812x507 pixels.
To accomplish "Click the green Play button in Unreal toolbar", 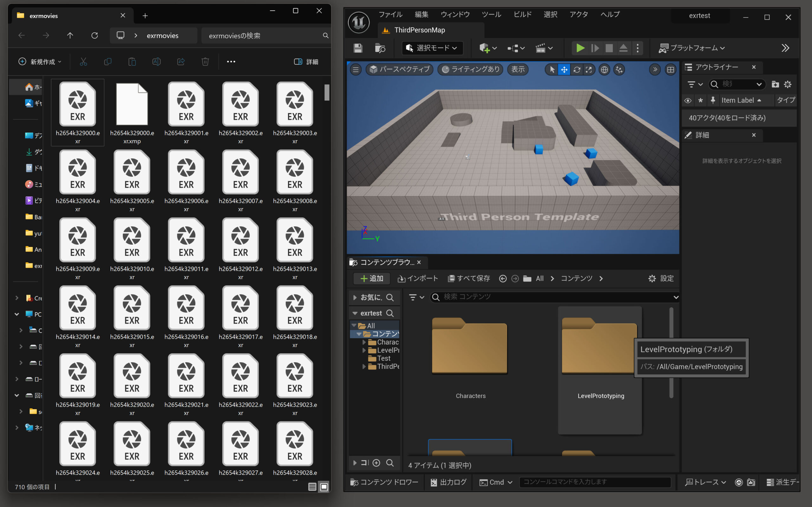I will tap(580, 48).
